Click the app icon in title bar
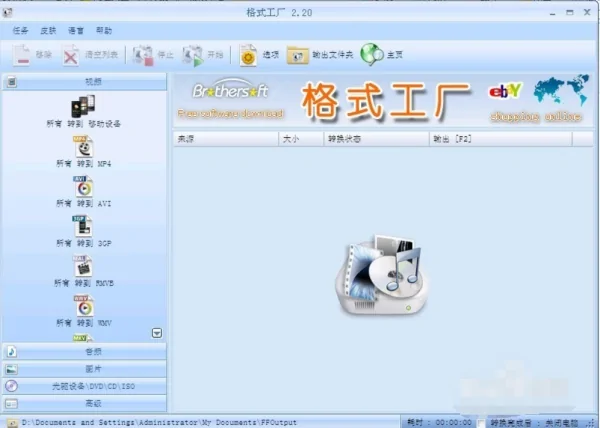600x428 pixels. pyautogui.click(x=7, y=13)
